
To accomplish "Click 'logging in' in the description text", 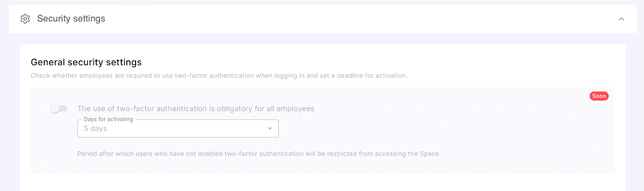I will (289, 76).
